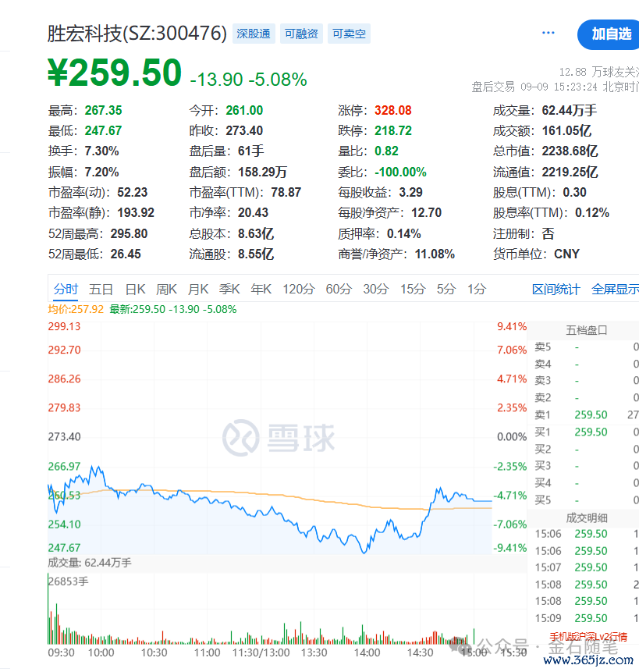Click the 货币单位 value CNY
Screen dimensions: 639x672
[566, 254]
